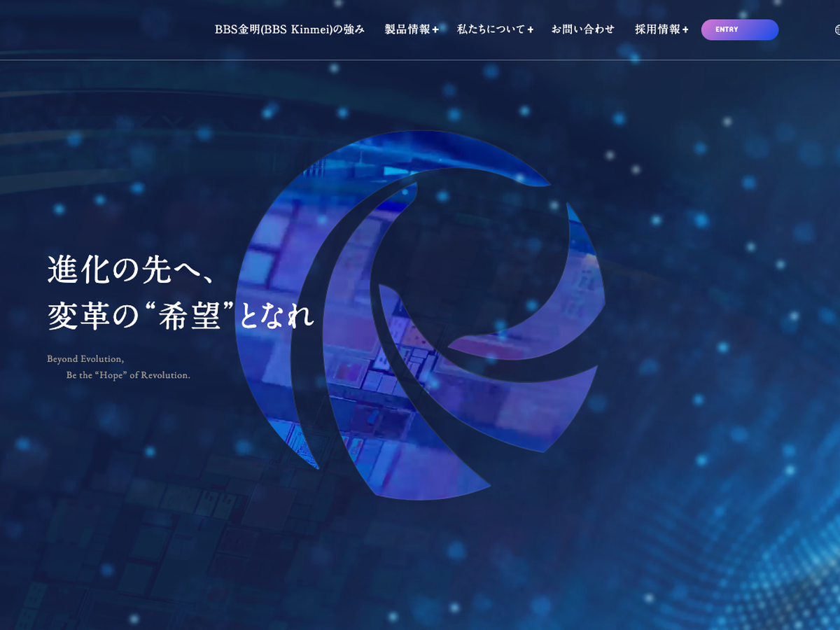This screenshot has width=840, height=630.
Task: Expand the 私たちについて about menu
Action: tap(491, 29)
